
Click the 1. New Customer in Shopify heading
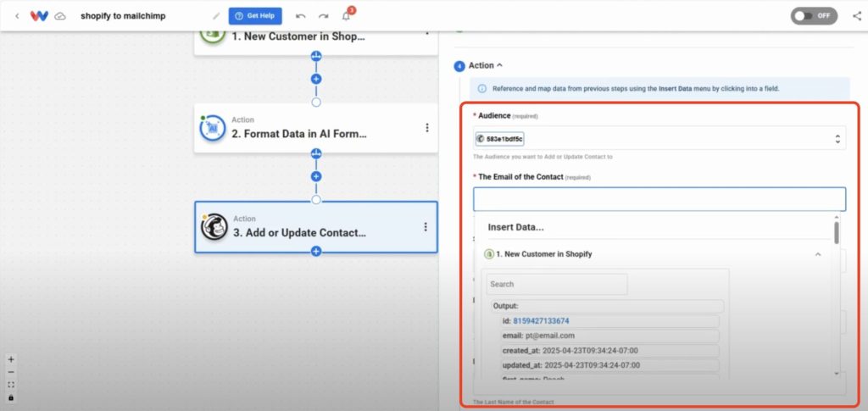[543, 254]
